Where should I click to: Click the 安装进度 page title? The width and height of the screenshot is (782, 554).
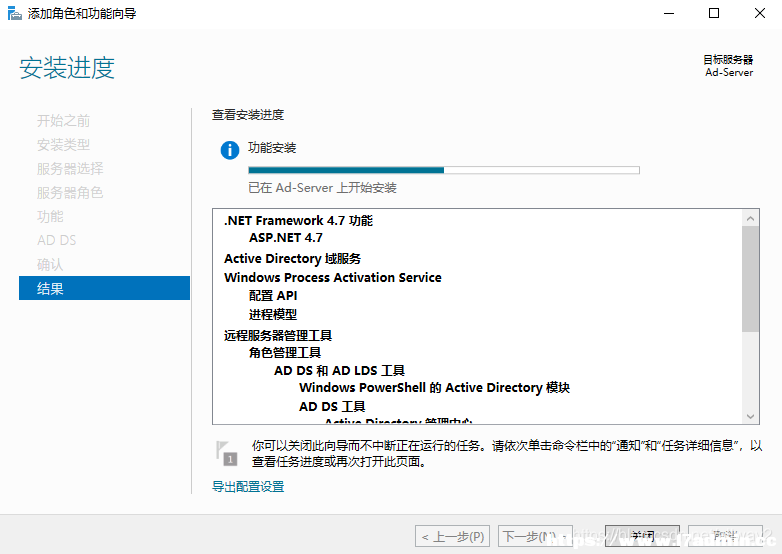click(x=67, y=68)
